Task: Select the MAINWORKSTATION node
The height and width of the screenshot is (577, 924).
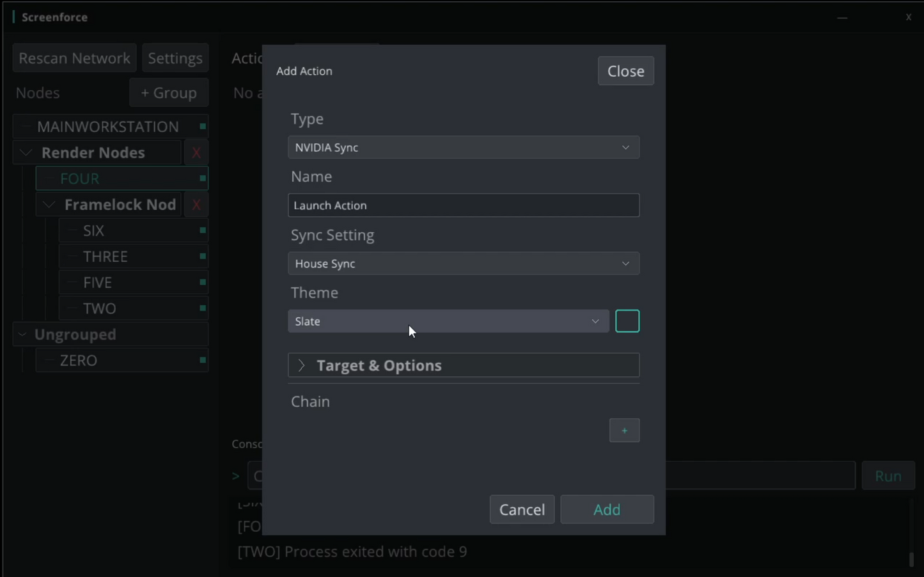Action: [x=111, y=127]
